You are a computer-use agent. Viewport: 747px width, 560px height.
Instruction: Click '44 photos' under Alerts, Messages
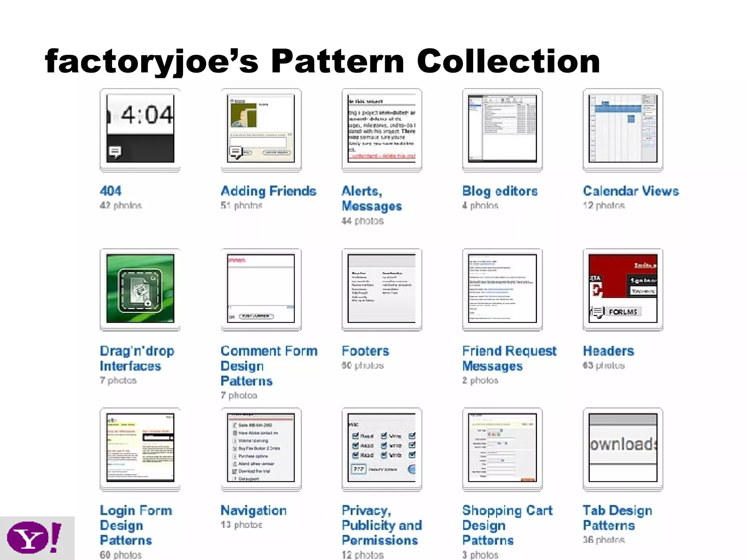[363, 221]
